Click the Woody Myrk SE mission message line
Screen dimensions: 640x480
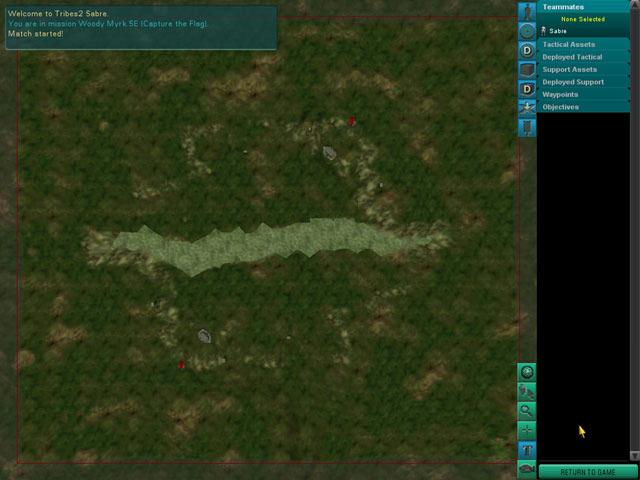(108, 24)
